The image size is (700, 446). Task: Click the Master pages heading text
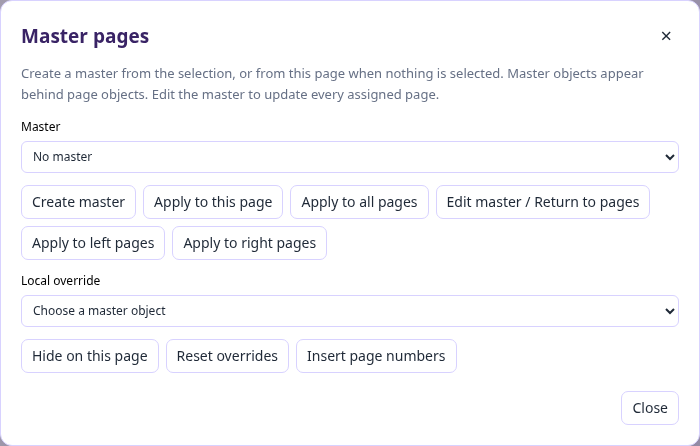[85, 36]
